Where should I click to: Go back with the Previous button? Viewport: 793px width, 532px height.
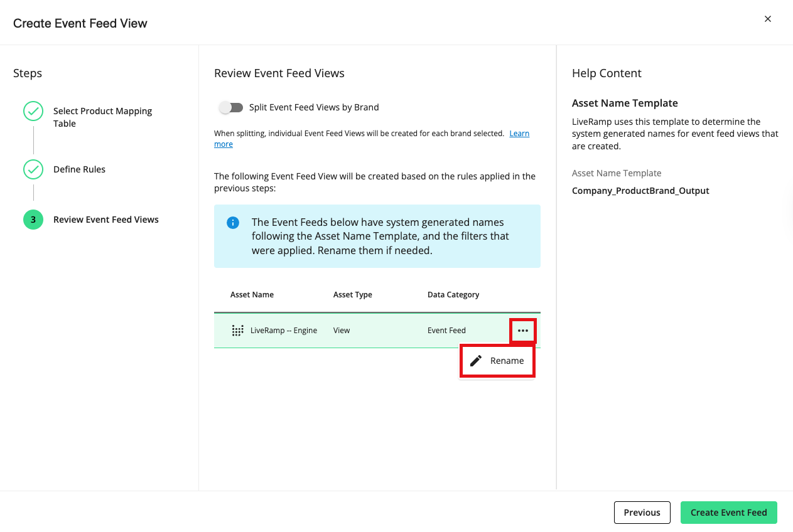point(642,513)
